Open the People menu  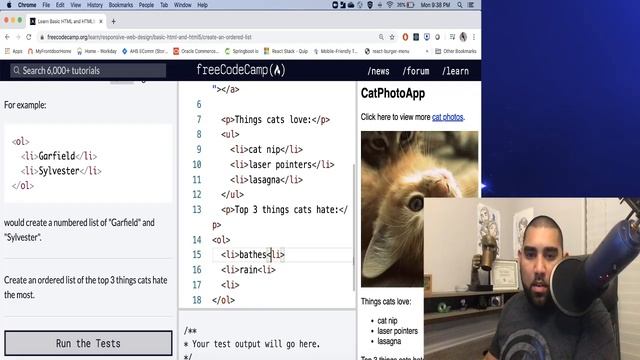tap(146, 5)
